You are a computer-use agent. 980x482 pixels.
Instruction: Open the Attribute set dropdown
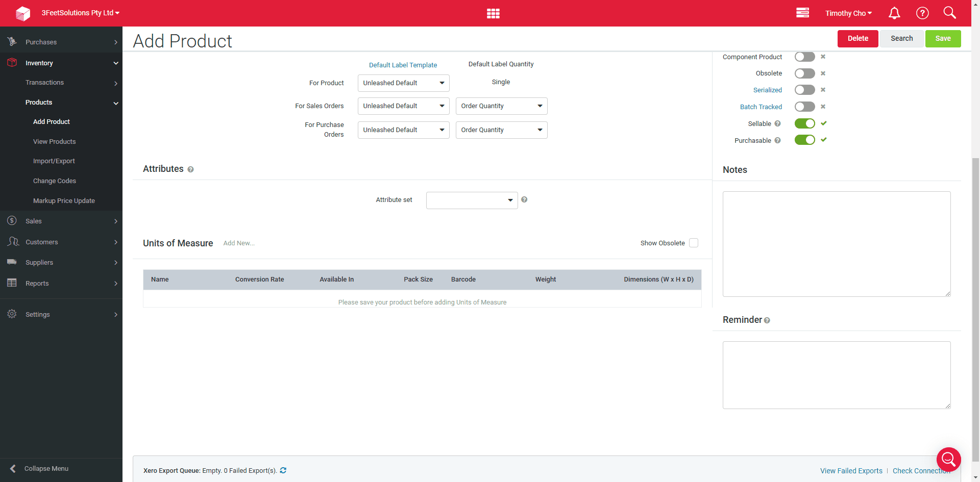[x=472, y=200]
